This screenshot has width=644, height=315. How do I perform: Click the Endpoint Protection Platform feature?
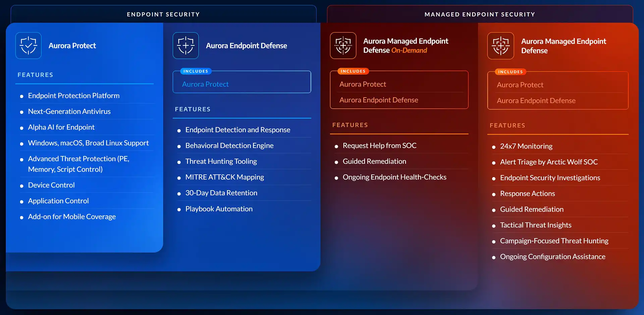click(x=73, y=96)
